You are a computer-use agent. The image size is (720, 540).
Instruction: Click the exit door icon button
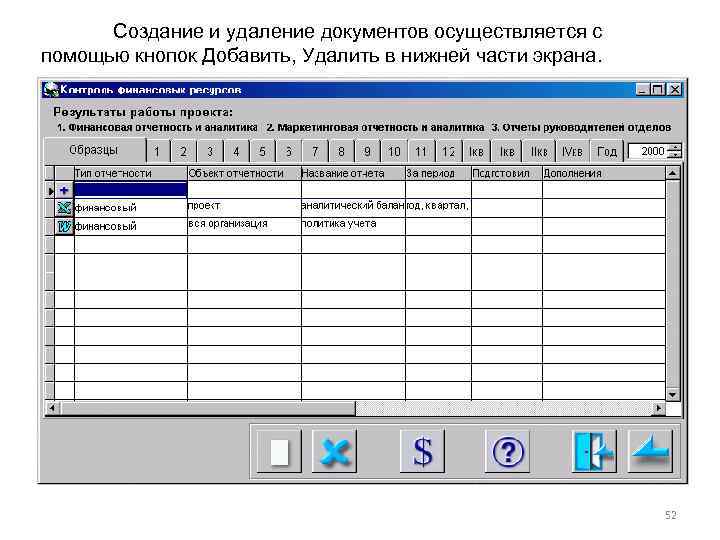click(595, 451)
